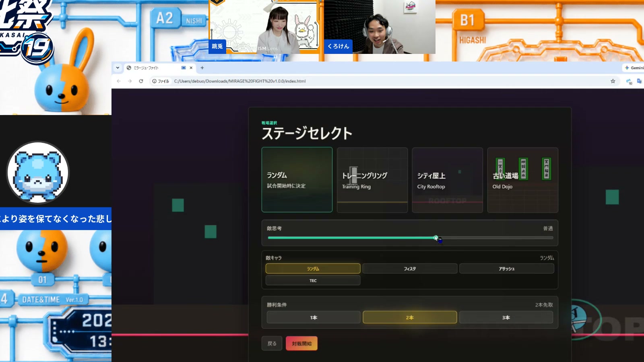Click the ステージセレクト heading
This screenshot has height=362, width=644.
pyautogui.click(x=307, y=133)
